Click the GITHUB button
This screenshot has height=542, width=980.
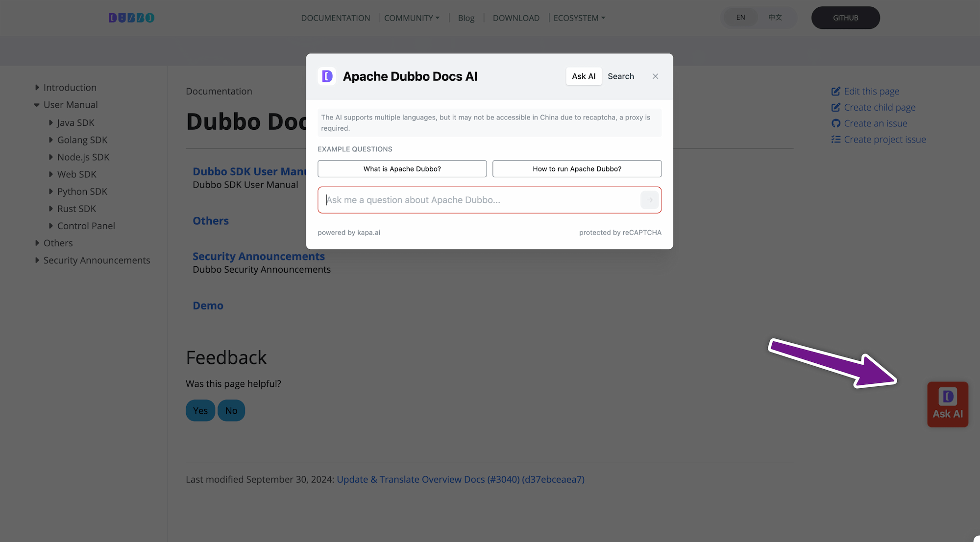[x=845, y=18]
